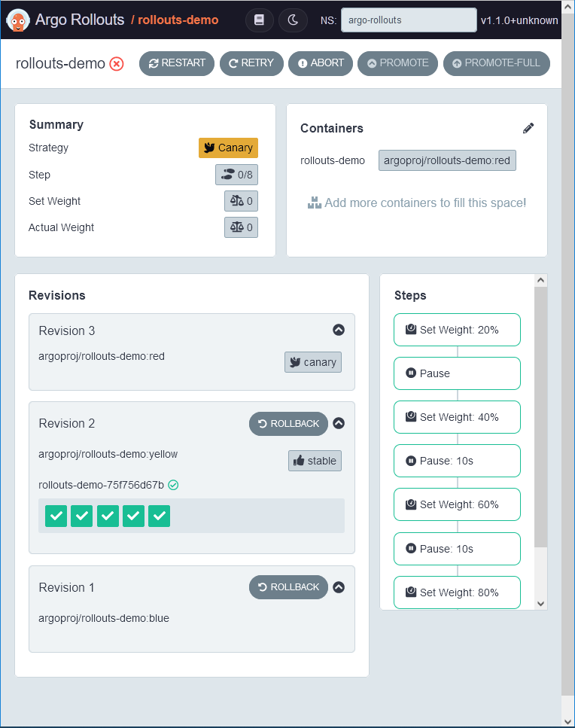Click the v1.1.0+unknown version text
This screenshot has height=728, width=575.
click(519, 20)
